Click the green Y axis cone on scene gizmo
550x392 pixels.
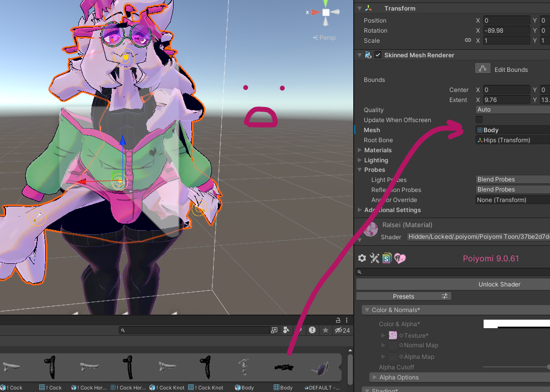[x=326, y=4]
